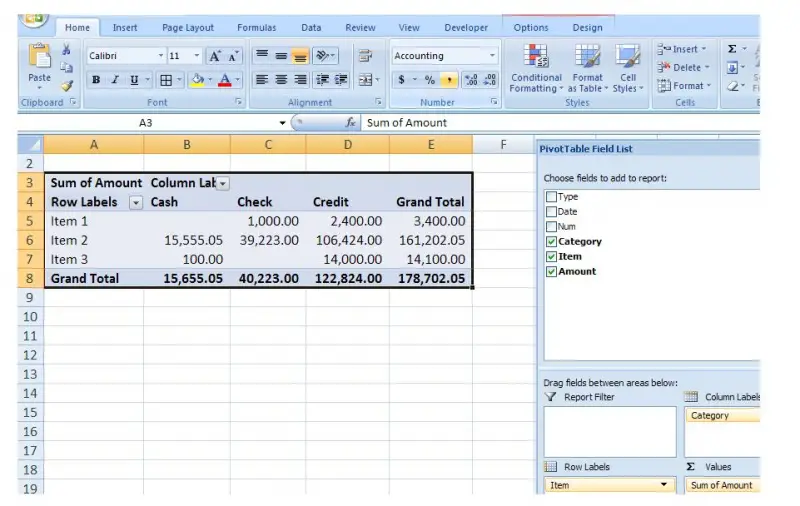Open the PivotTable Design tab
This screenshot has width=800, height=506.
[x=587, y=28]
